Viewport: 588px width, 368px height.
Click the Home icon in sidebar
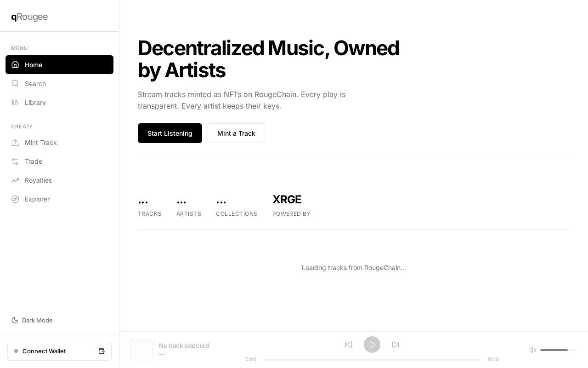point(15,65)
